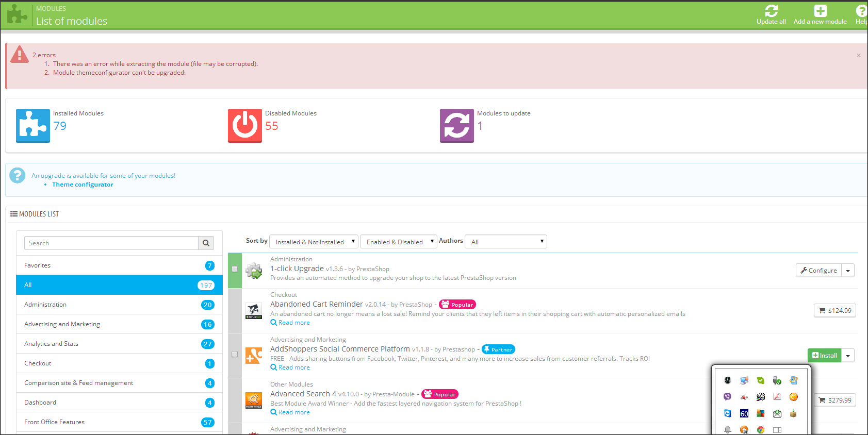Click the Modules to update refresh icon
The image size is (868, 435).
[457, 125]
